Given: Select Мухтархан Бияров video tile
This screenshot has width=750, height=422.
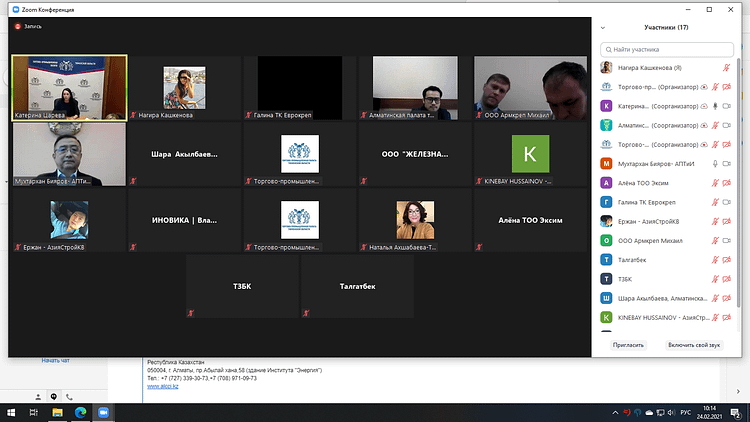Looking at the screenshot, I should coord(69,154).
